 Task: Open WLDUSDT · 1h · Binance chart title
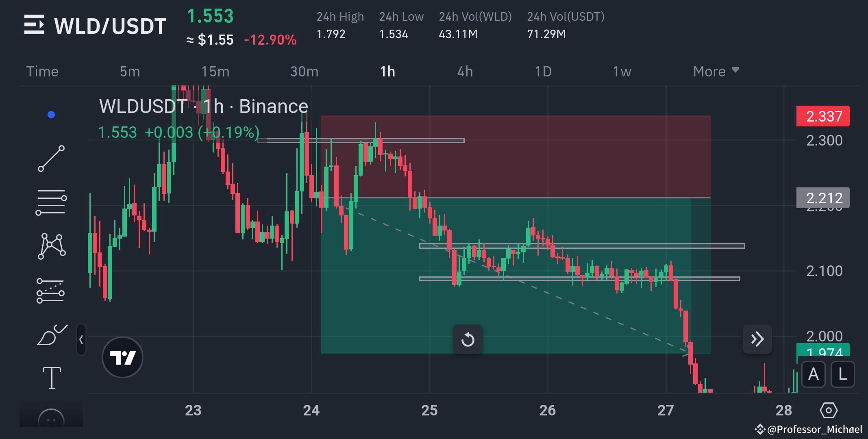(203, 106)
